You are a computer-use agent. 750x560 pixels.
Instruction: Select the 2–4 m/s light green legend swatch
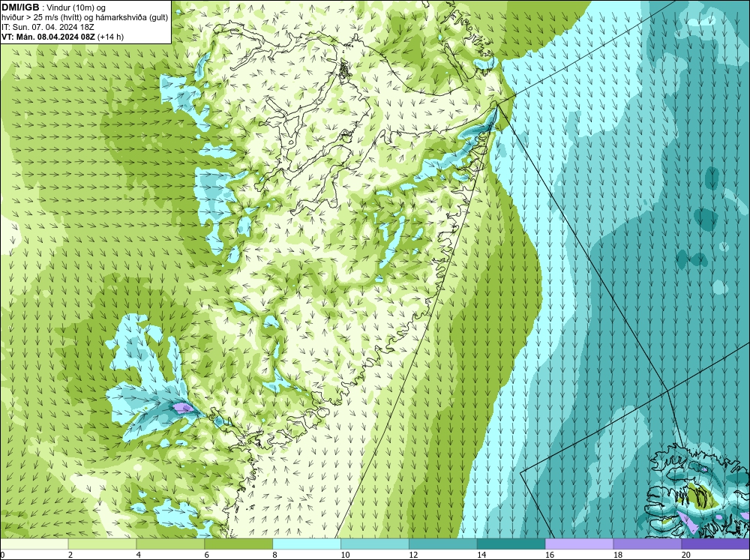tap(102, 544)
